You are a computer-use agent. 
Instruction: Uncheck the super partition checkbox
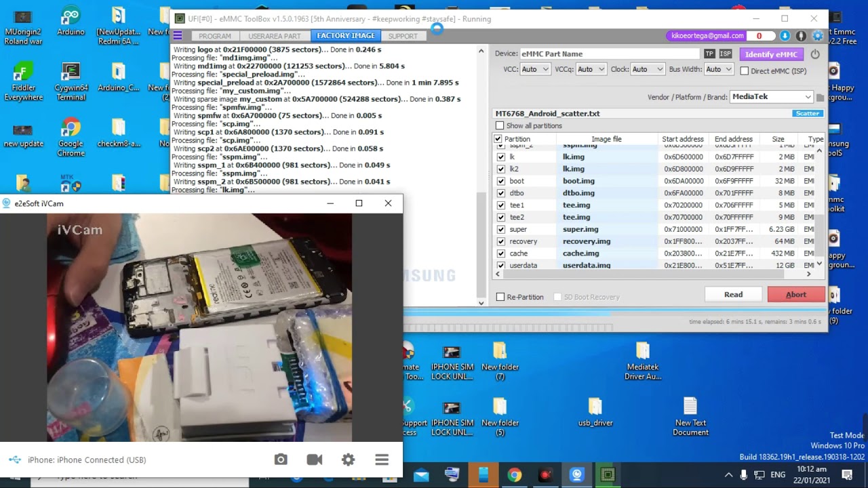pos(501,229)
